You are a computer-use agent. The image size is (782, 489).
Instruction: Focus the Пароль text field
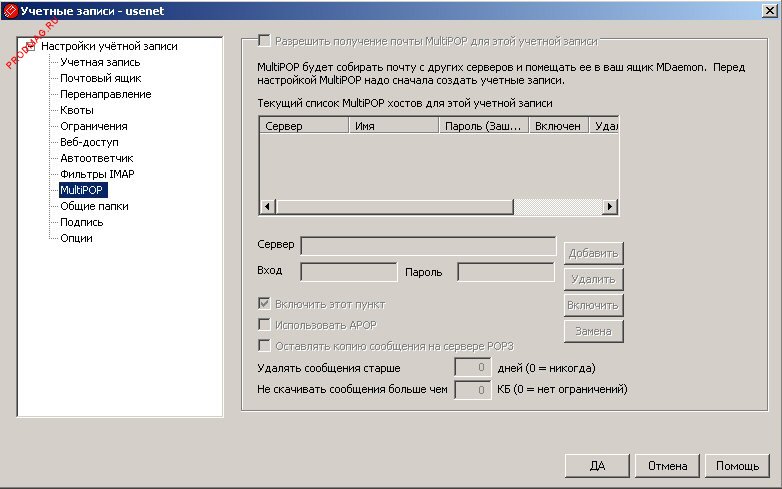[x=505, y=272]
